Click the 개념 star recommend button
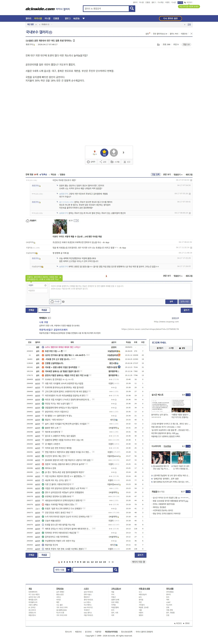Image resolution: width=218 pixels, height=644 pixels. 104,152
